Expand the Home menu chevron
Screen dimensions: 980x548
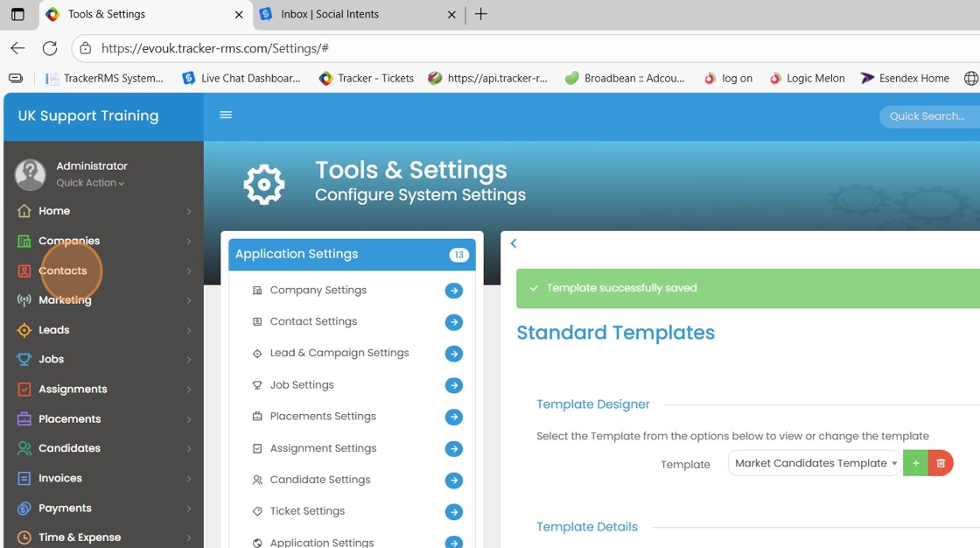coord(189,212)
